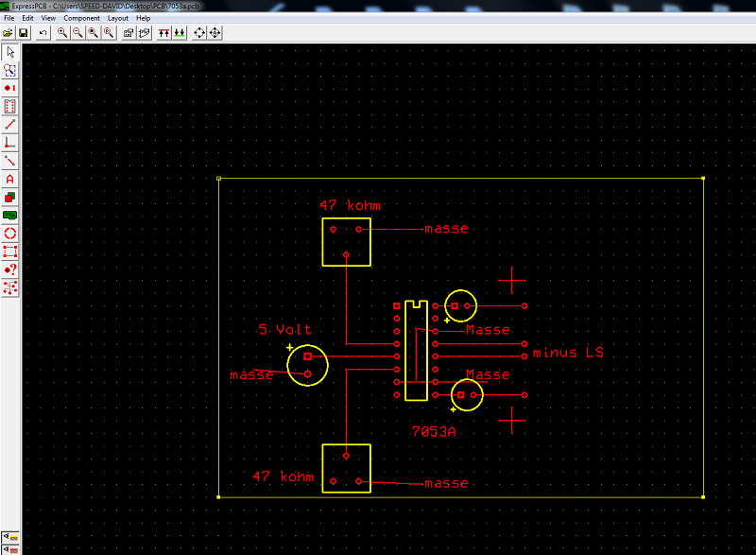Select the place component tool
This screenshot has height=555, width=756.
click(10, 107)
